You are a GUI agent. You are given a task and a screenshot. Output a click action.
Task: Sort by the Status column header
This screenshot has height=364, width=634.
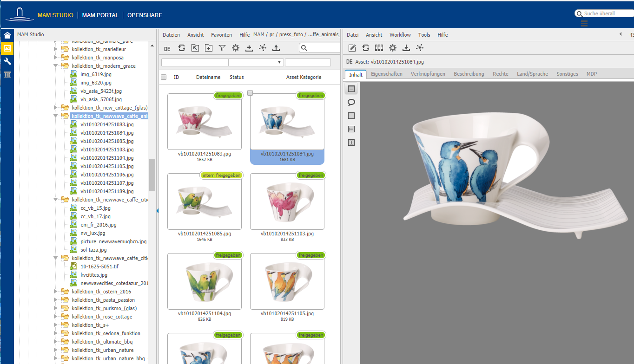pos(237,77)
